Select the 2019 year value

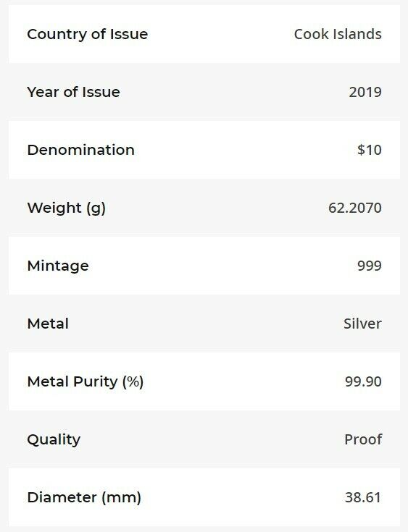click(365, 92)
